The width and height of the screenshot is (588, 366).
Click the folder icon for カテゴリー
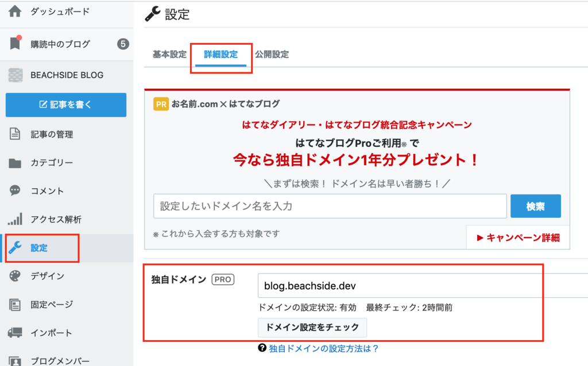(15, 163)
